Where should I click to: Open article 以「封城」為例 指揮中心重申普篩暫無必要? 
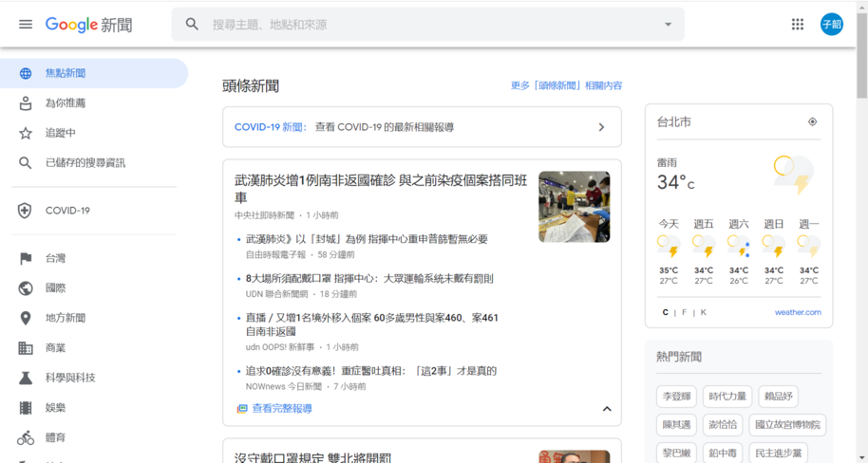pos(367,239)
